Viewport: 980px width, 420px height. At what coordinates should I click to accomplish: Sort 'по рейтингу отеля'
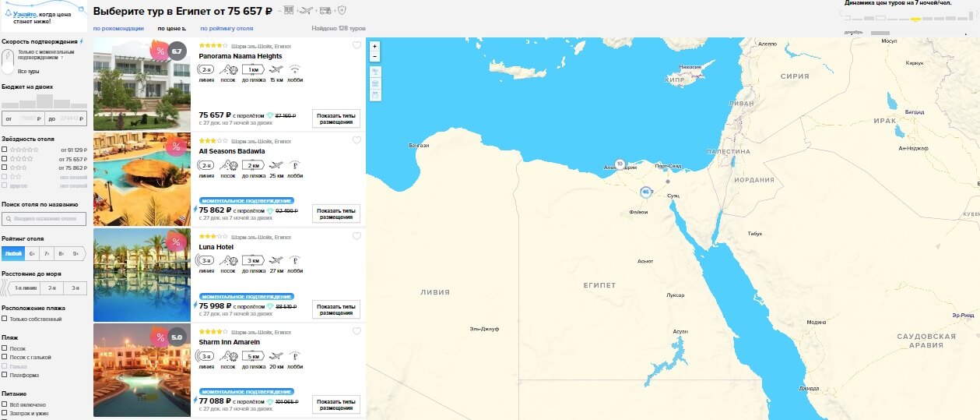coord(227,29)
